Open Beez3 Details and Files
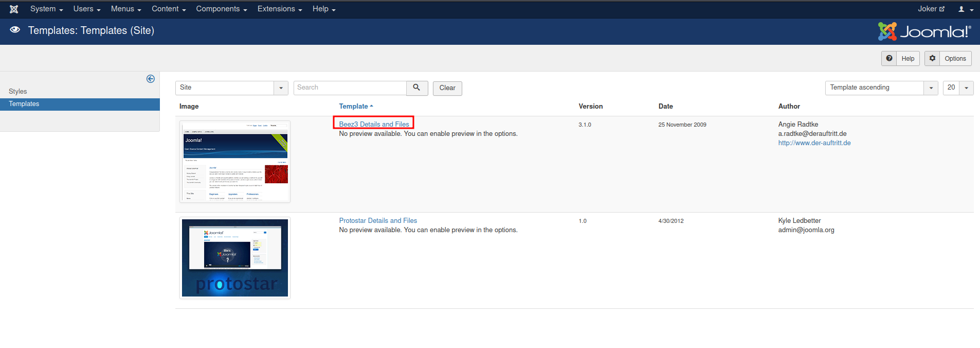 [374, 124]
